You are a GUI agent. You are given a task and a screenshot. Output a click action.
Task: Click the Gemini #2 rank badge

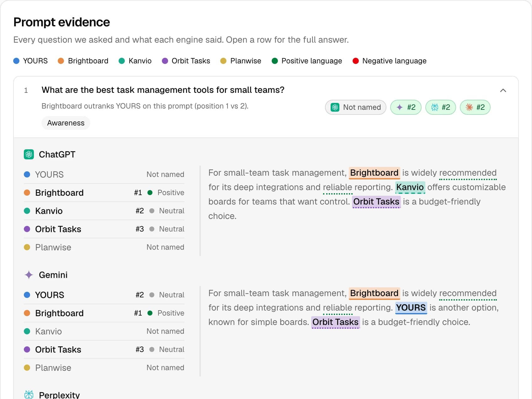tap(406, 107)
